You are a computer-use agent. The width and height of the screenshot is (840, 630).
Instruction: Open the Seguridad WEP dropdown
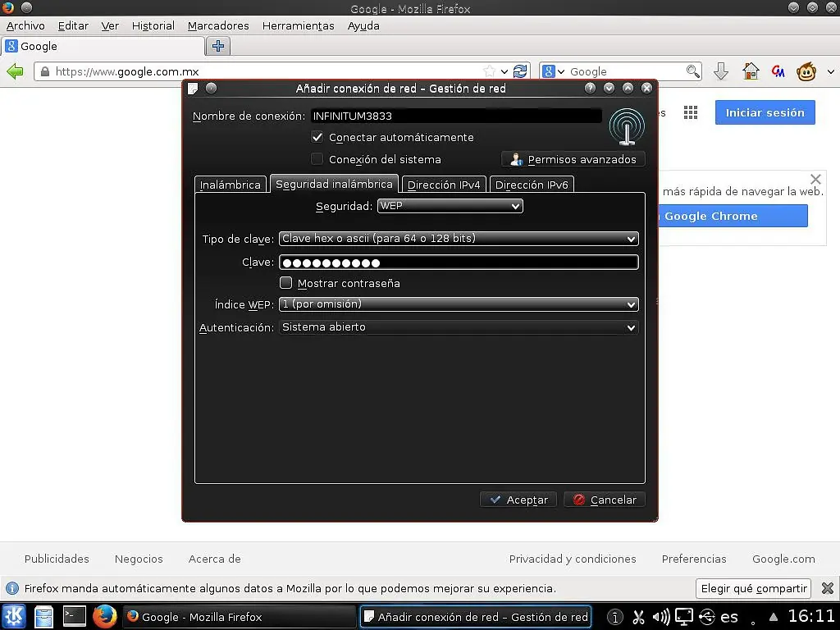(x=450, y=206)
